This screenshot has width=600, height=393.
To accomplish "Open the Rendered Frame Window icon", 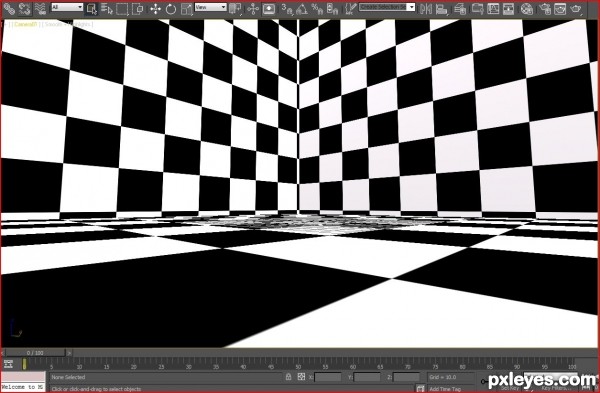I will tap(560, 8).
